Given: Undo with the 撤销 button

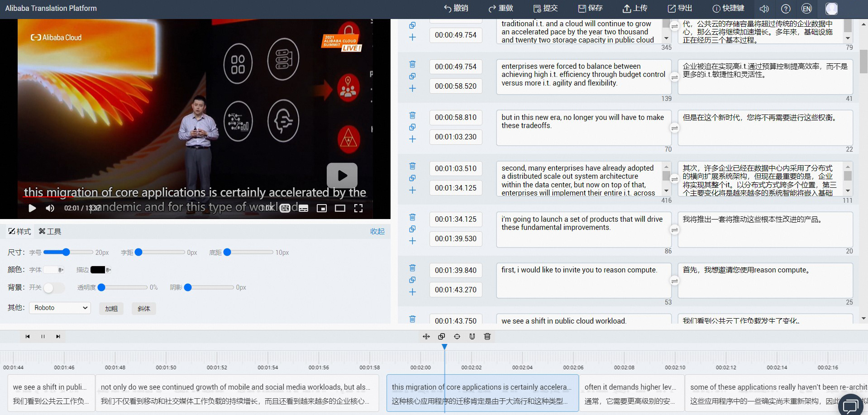Looking at the screenshot, I should (x=456, y=8).
